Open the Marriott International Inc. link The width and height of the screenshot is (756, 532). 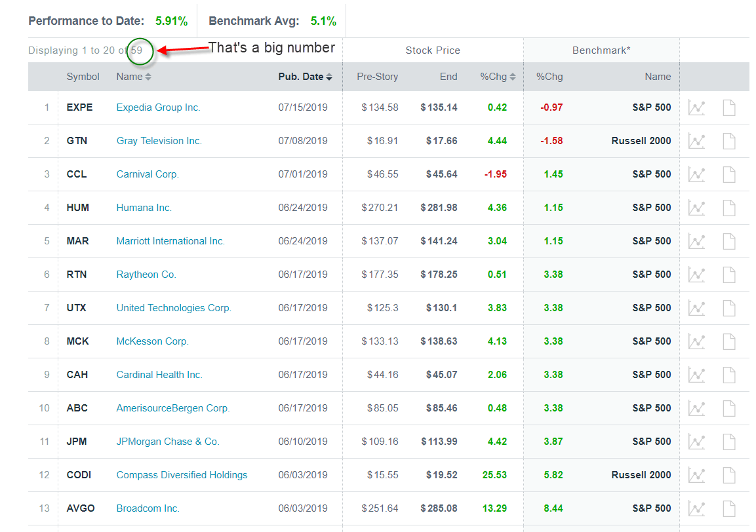[x=170, y=241]
